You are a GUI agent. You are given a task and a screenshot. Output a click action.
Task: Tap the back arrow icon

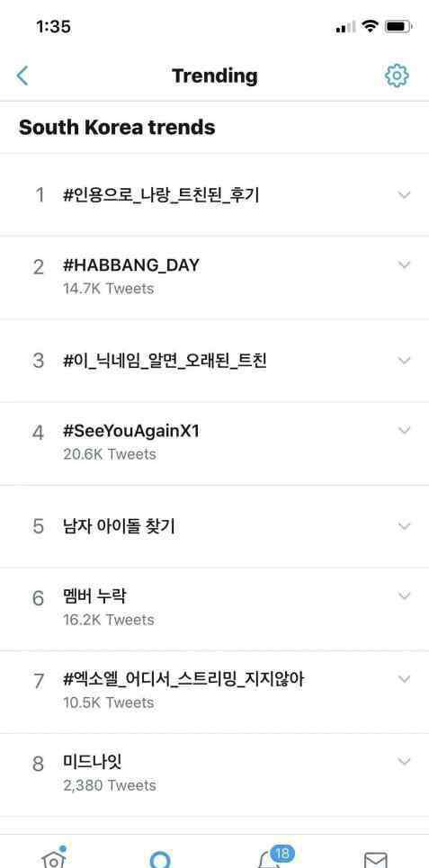(22, 76)
